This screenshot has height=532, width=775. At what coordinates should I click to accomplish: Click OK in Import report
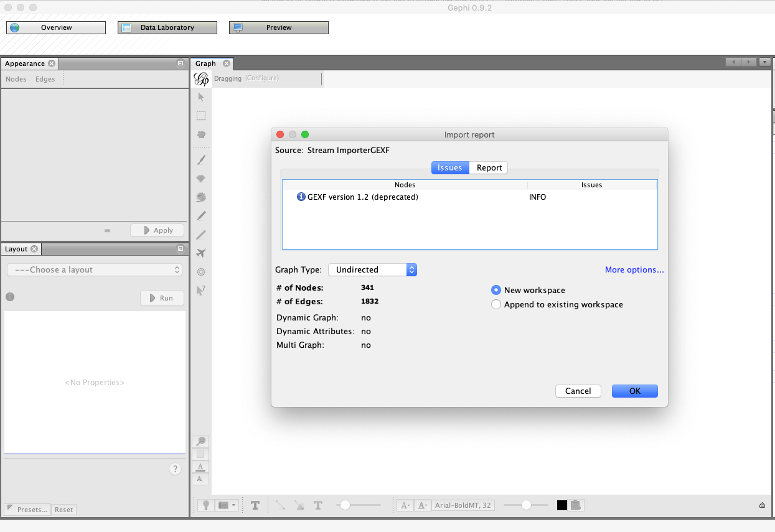[635, 391]
